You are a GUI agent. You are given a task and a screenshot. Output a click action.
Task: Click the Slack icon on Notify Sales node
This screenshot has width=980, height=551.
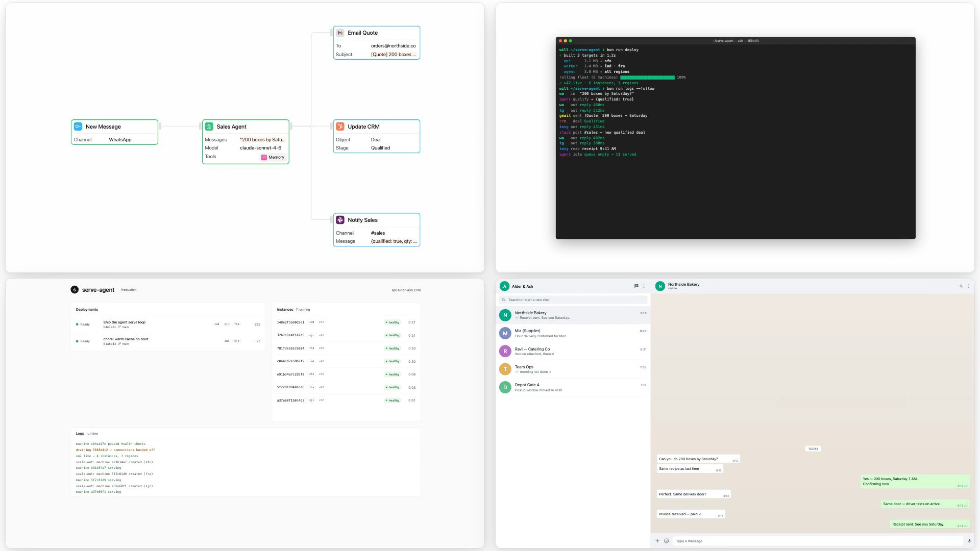click(340, 220)
